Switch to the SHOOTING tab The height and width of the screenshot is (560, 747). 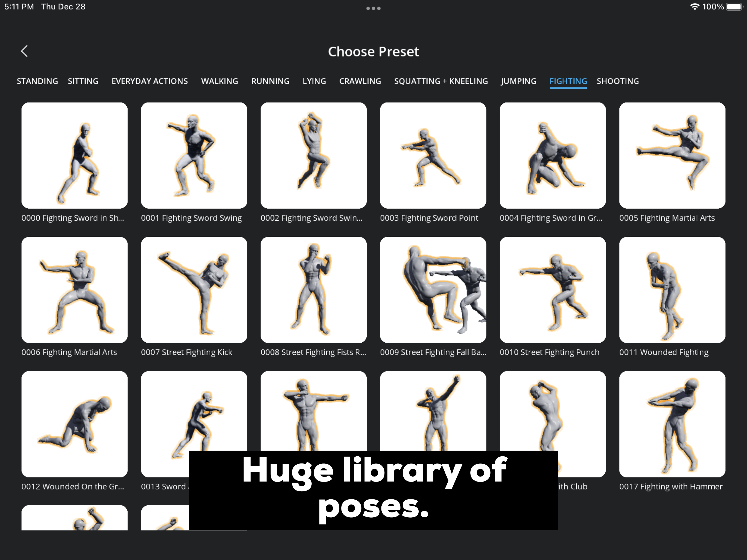(618, 81)
